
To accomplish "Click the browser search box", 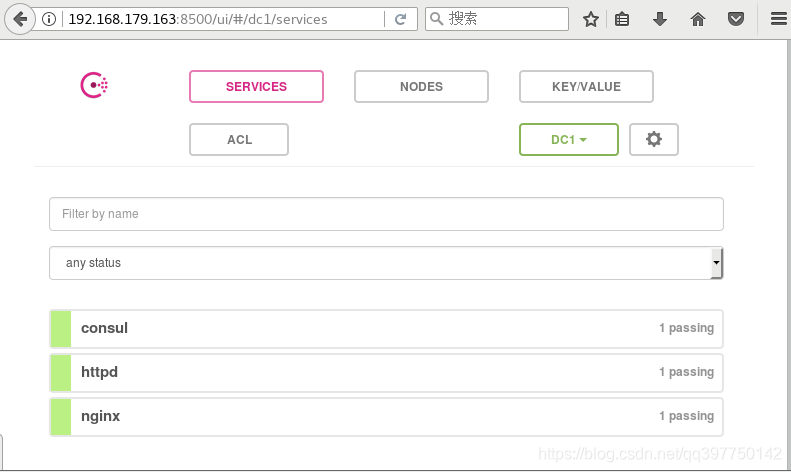I will point(497,19).
